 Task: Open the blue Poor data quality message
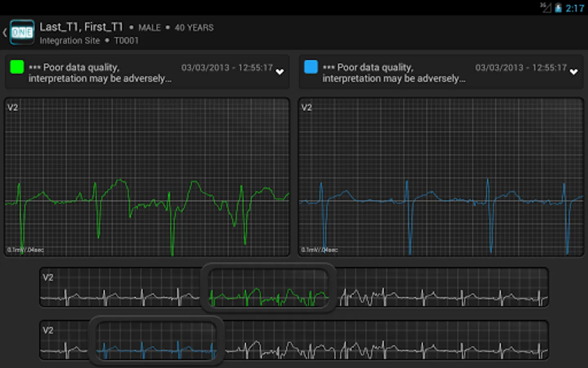(x=394, y=73)
